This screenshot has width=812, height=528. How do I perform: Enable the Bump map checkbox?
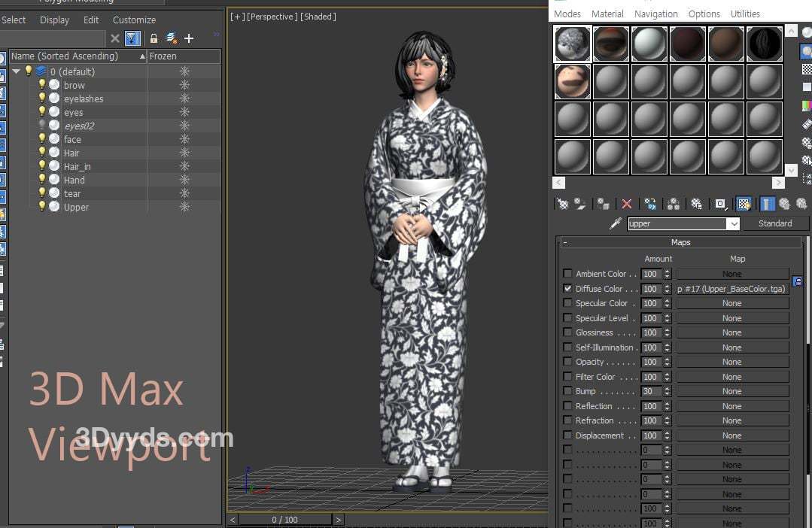(567, 391)
